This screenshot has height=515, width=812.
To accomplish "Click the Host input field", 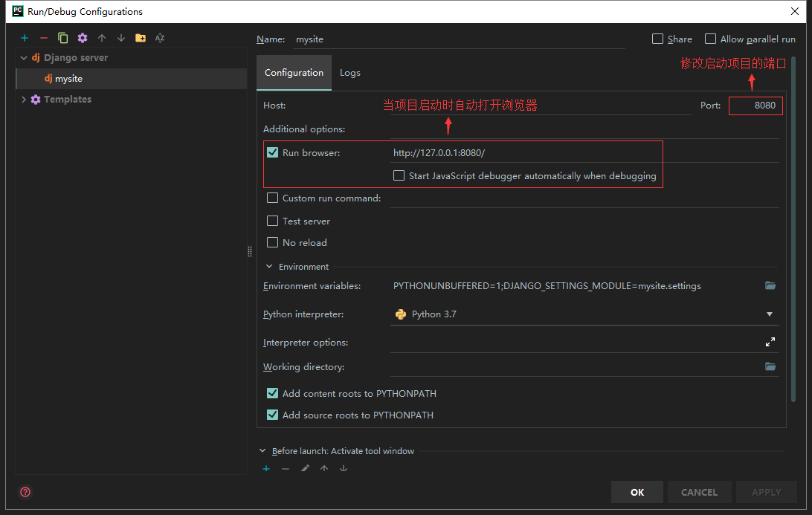I will 541,106.
